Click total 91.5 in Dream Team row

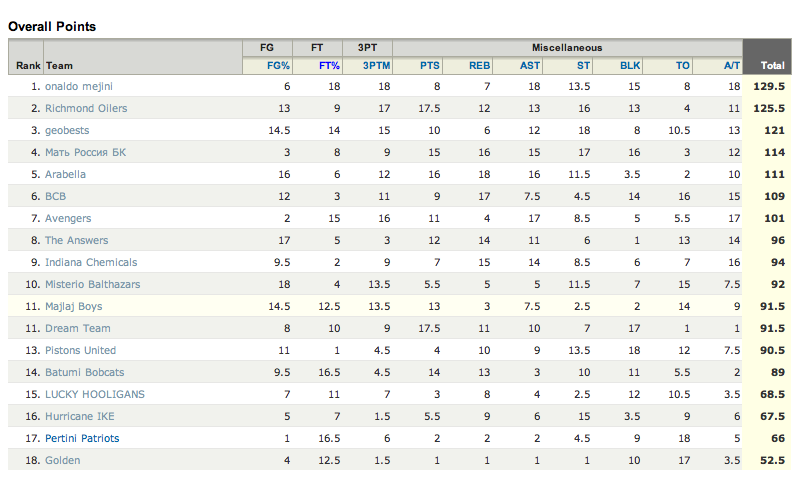[772, 328]
